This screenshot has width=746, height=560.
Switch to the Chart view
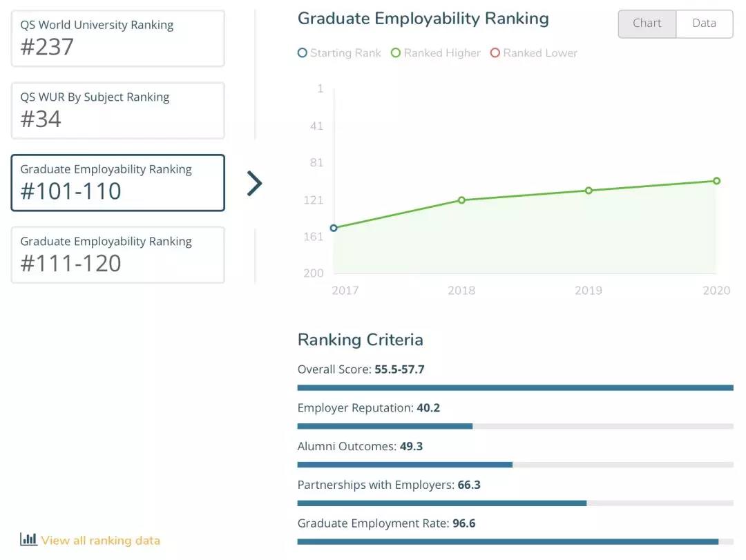(647, 23)
